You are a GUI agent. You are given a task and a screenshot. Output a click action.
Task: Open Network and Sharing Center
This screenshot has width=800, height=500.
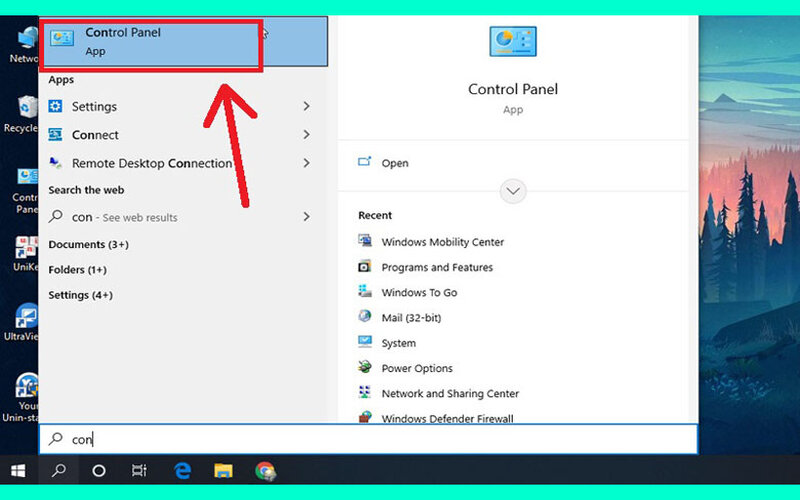click(x=449, y=394)
